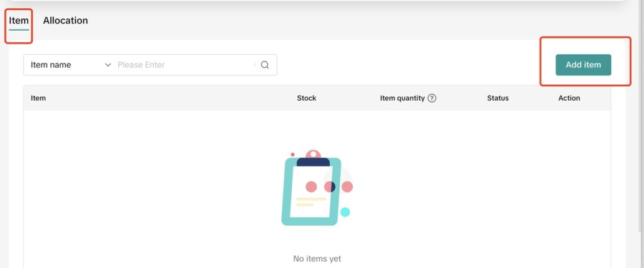This screenshot has width=644, height=268.
Task: Click the Item column header in the table
Action: pyautogui.click(x=38, y=98)
